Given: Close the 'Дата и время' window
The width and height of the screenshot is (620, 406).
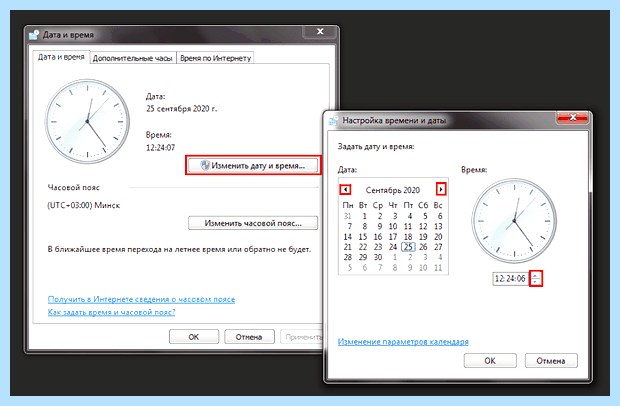Looking at the screenshot, I should coord(320,31).
